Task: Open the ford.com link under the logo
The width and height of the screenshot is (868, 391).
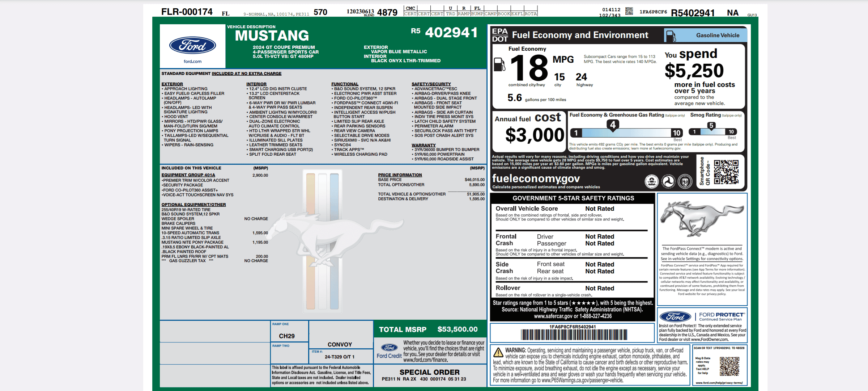Action: [192, 62]
